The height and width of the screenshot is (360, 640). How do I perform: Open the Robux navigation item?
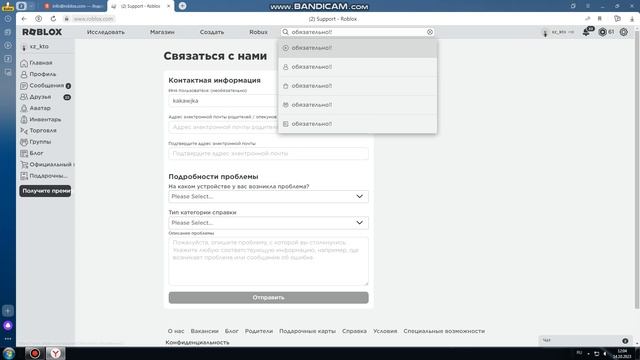click(x=258, y=32)
